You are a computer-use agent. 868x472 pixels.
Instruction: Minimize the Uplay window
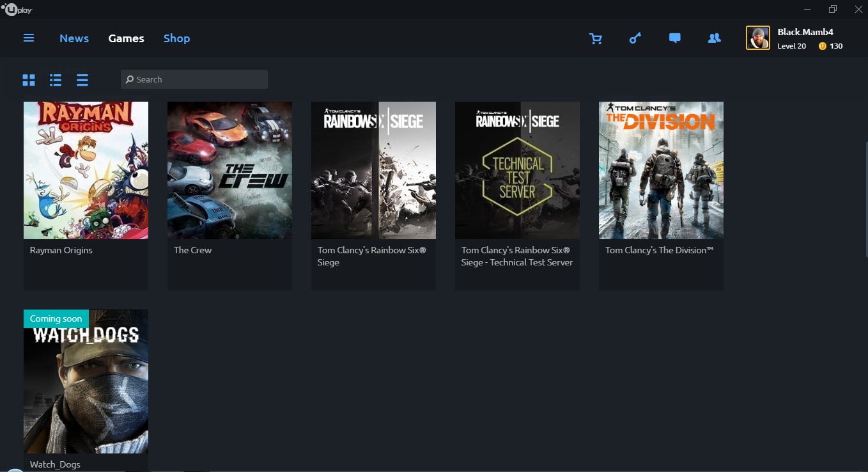pos(808,9)
